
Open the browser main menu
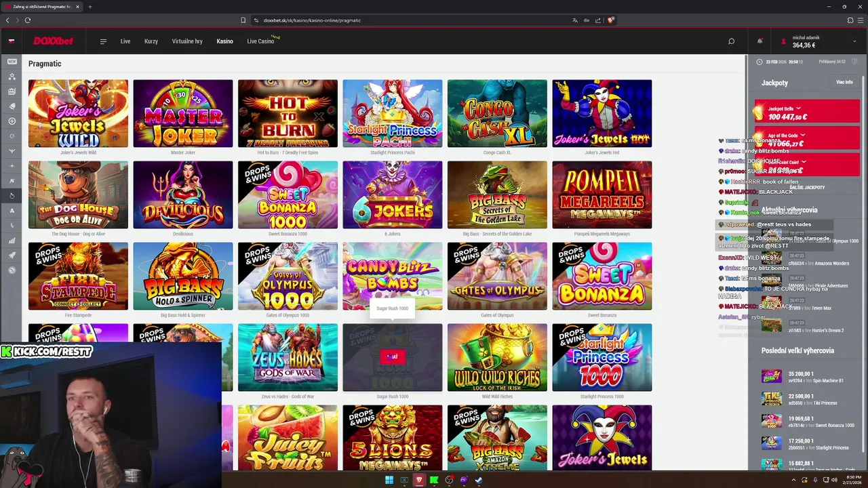(x=861, y=20)
